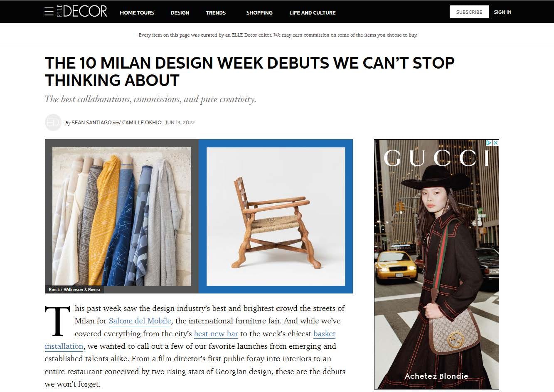Open the Life and Culture section
The width and height of the screenshot is (554, 392).
point(313,12)
